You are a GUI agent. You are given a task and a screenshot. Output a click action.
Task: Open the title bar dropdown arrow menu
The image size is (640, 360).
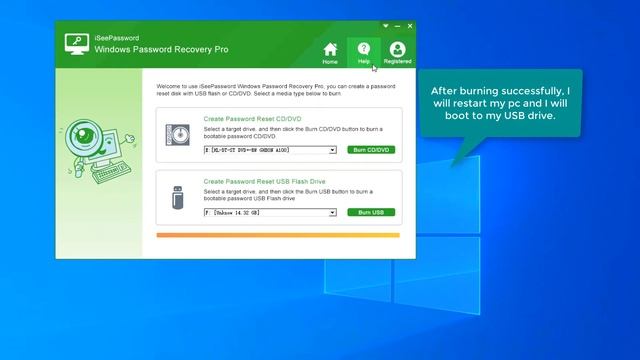point(385,26)
